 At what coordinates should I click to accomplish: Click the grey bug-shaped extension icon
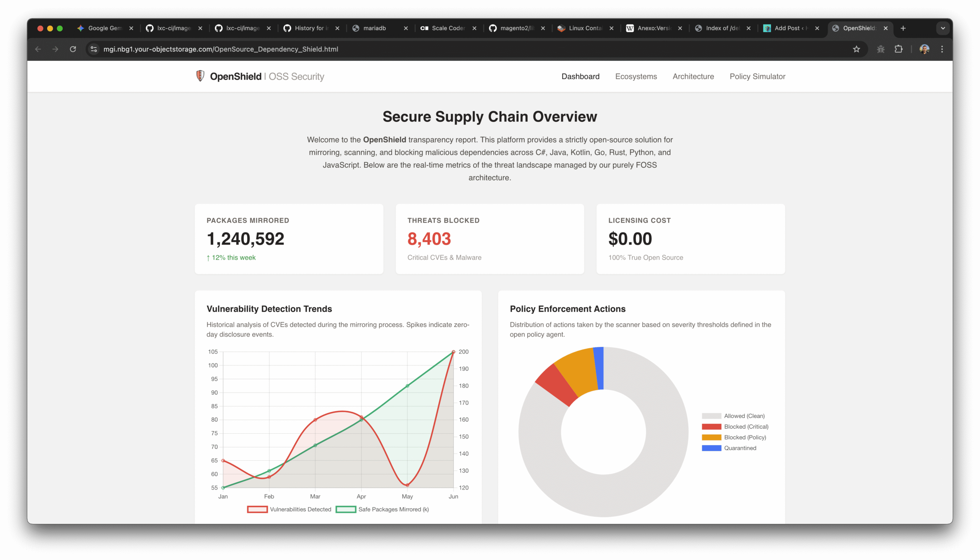[x=880, y=49]
